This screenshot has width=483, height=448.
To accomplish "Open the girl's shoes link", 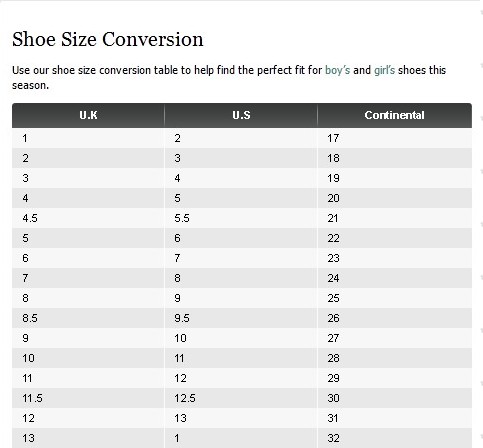I will point(384,70).
